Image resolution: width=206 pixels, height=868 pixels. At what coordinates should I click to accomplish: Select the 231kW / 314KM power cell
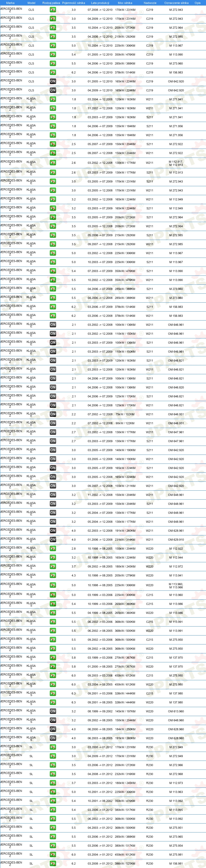pyautogui.click(x=125, y=539)
